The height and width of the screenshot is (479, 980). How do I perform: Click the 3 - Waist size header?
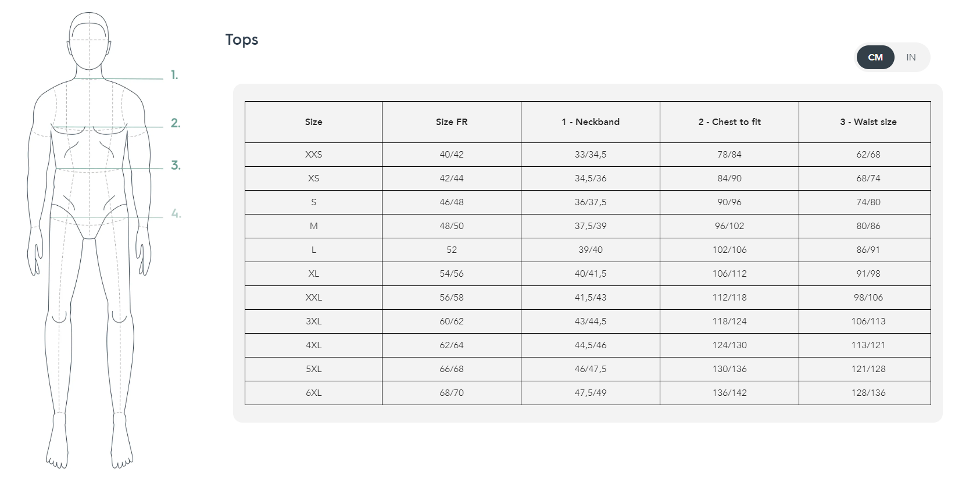click(868, 122)
